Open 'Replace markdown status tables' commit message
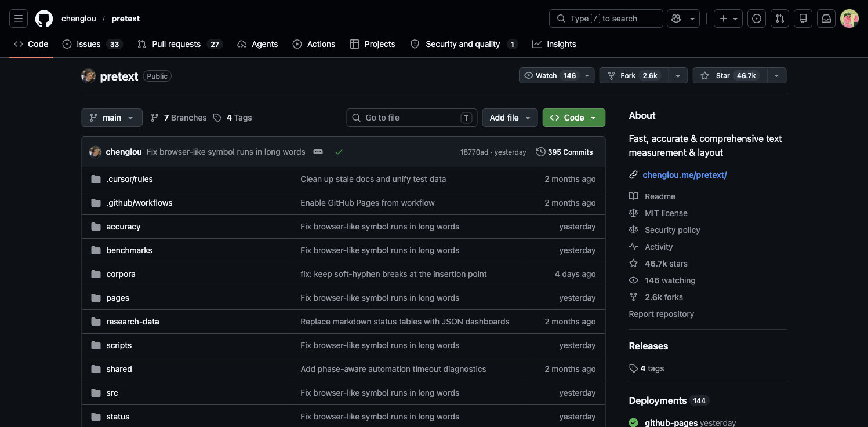This screenshot has height=427, width=868. 405,322
